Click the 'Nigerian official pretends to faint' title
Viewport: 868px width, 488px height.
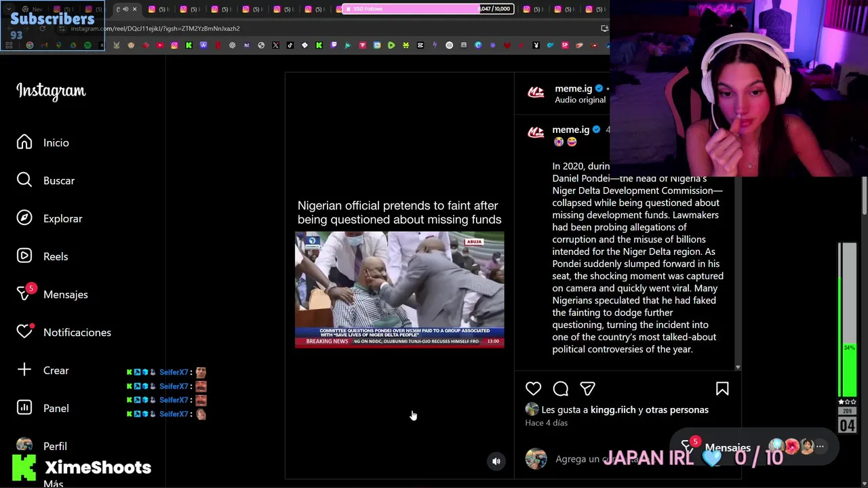pyautogui.click(x=399, y=212)
